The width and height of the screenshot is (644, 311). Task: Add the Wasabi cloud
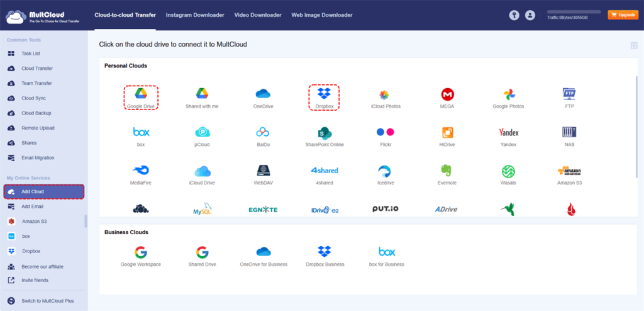[508, 175]
